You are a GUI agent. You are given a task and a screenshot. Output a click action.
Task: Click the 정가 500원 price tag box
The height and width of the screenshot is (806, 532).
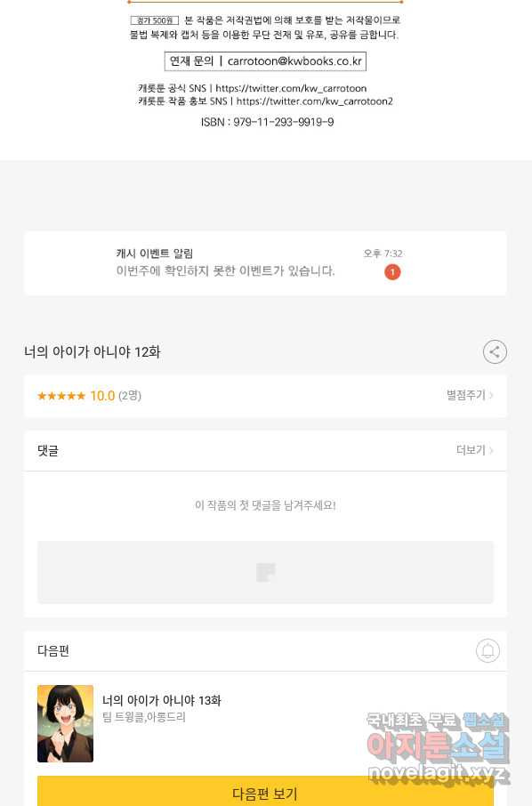click(x=154, y=20)
